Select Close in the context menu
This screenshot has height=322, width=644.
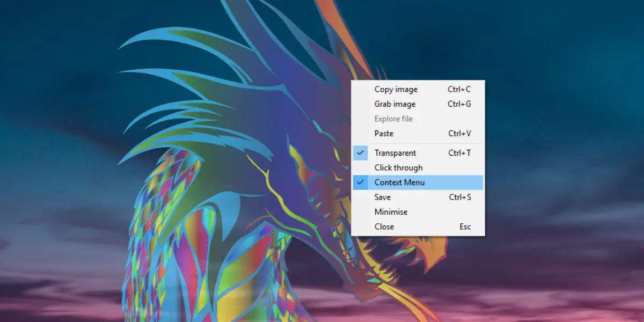(418, 226)
